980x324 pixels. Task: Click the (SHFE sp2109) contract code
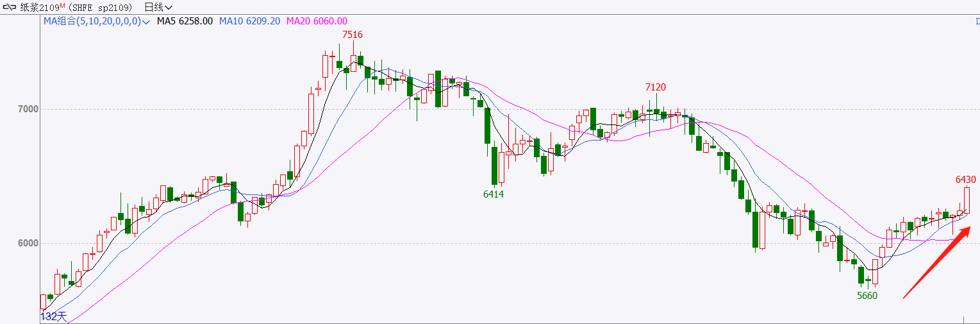(100, 8)
